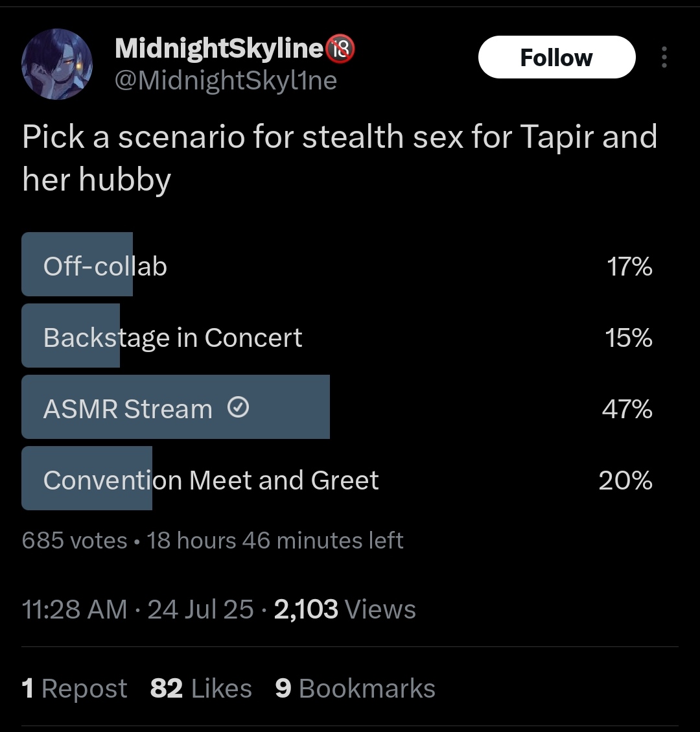Click the MidnightSkyline display name
Viewport: 700px width, 732px height.
tap(218, 48)
